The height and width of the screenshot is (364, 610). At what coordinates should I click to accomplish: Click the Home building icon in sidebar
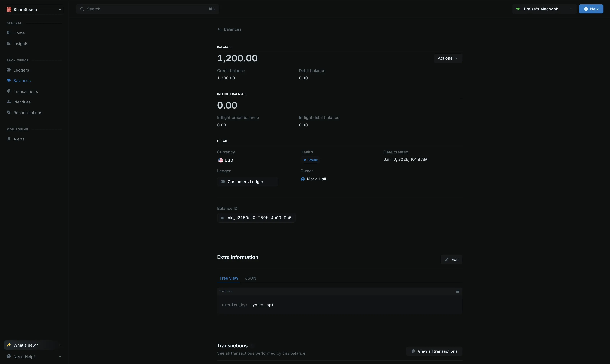pos(9,33)
